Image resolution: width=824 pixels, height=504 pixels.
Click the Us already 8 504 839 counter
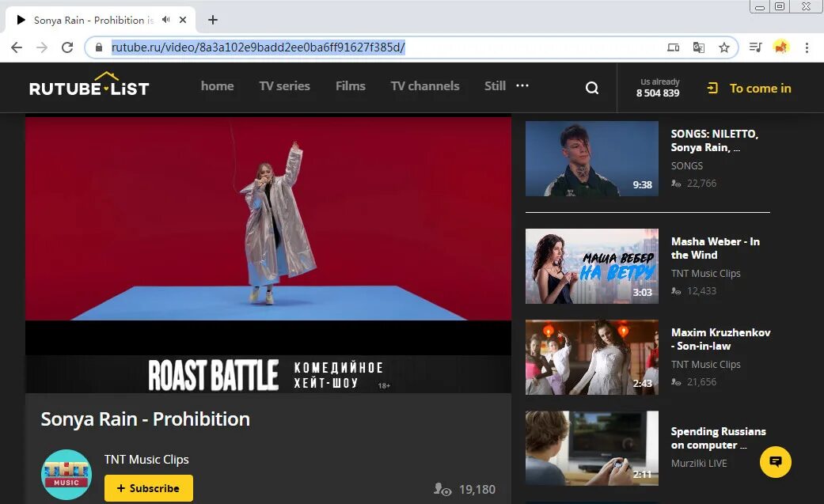pyautogui.click(x=658, y=88)
